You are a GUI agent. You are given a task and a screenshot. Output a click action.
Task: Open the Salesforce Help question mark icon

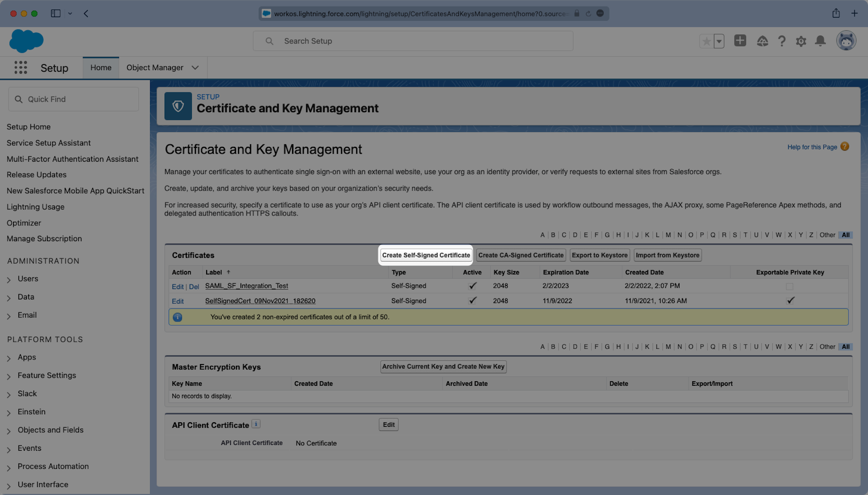click(x=782, y=41)
